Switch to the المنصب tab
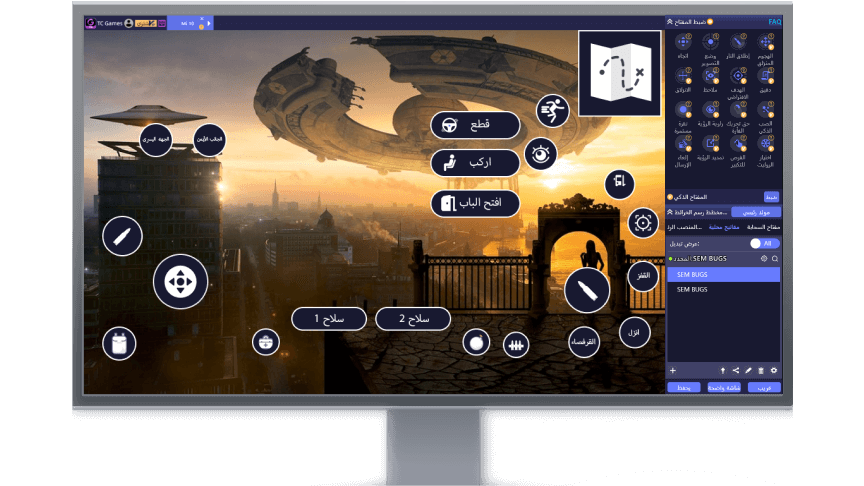The height and width of the screenshot is (486, 864). (x=684, y=227)
